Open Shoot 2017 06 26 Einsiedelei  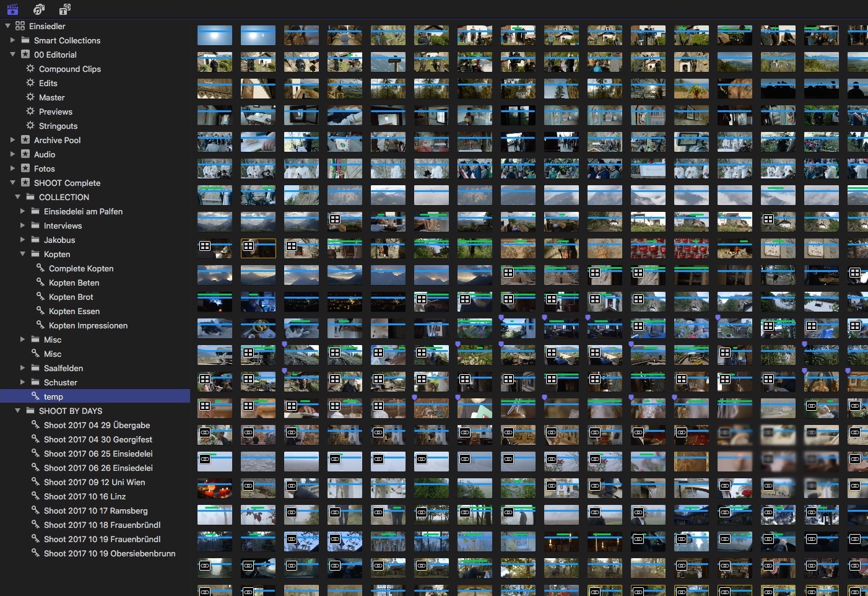(98, 468)
